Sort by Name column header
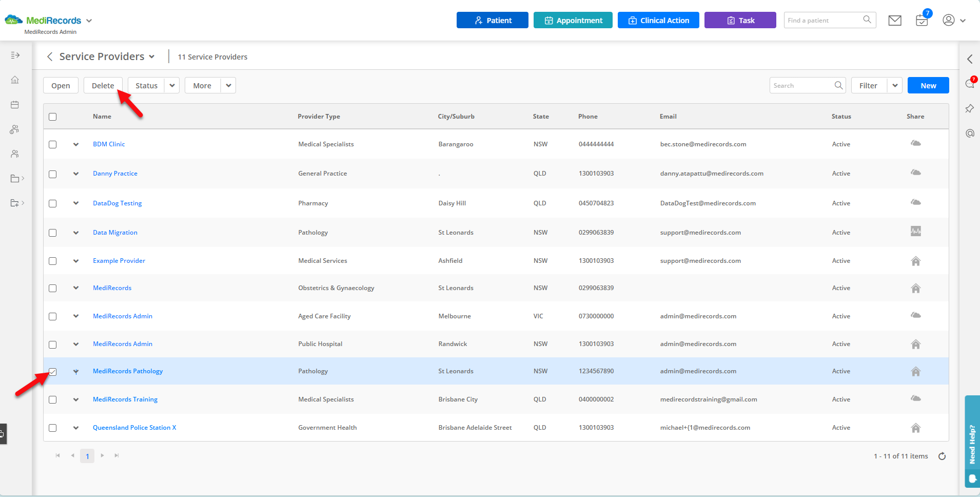This screenshot has height=497, width=980. (x=102, y=117)
